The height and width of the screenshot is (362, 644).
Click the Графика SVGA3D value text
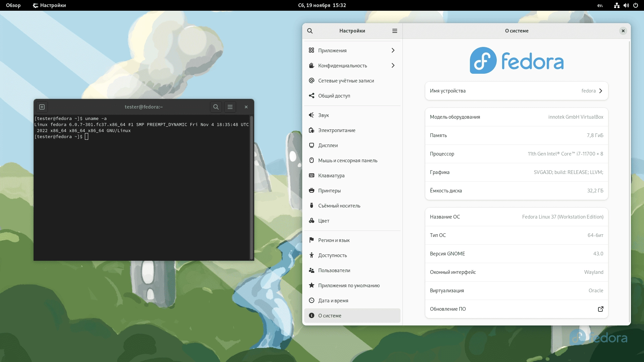pyautogui.click(x=569, y=172)
